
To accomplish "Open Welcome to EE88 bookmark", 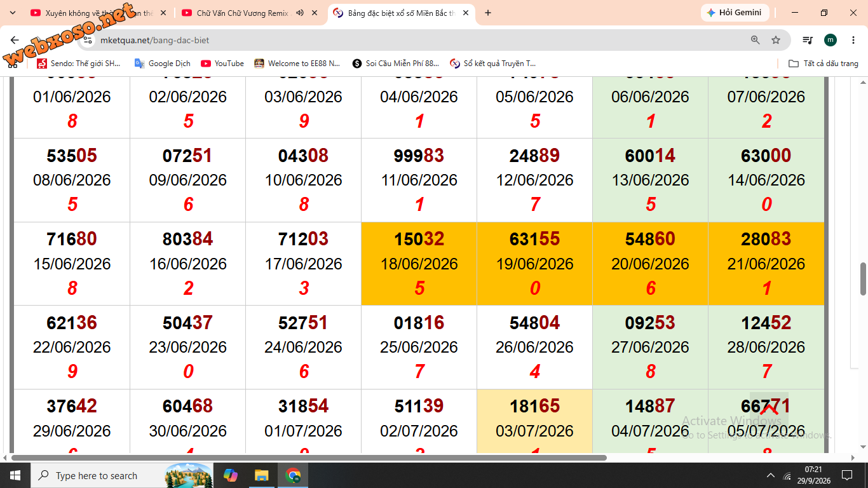I will [x=297, y=64].
